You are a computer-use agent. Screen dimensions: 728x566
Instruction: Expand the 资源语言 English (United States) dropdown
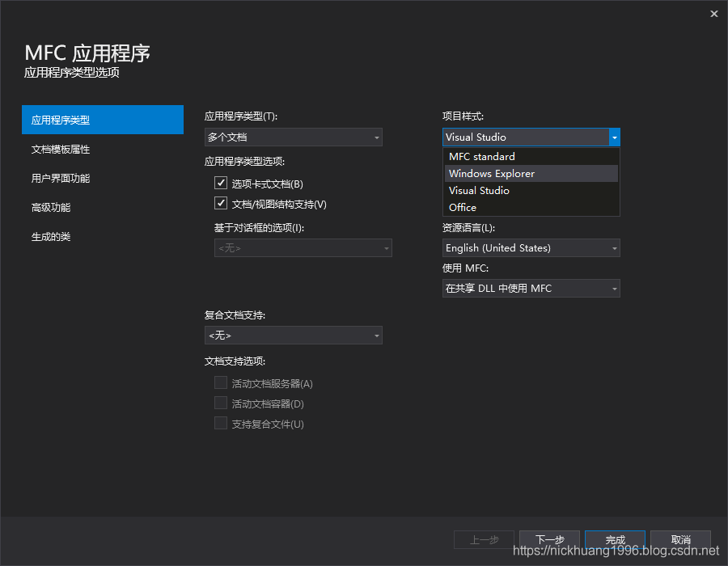531,248
